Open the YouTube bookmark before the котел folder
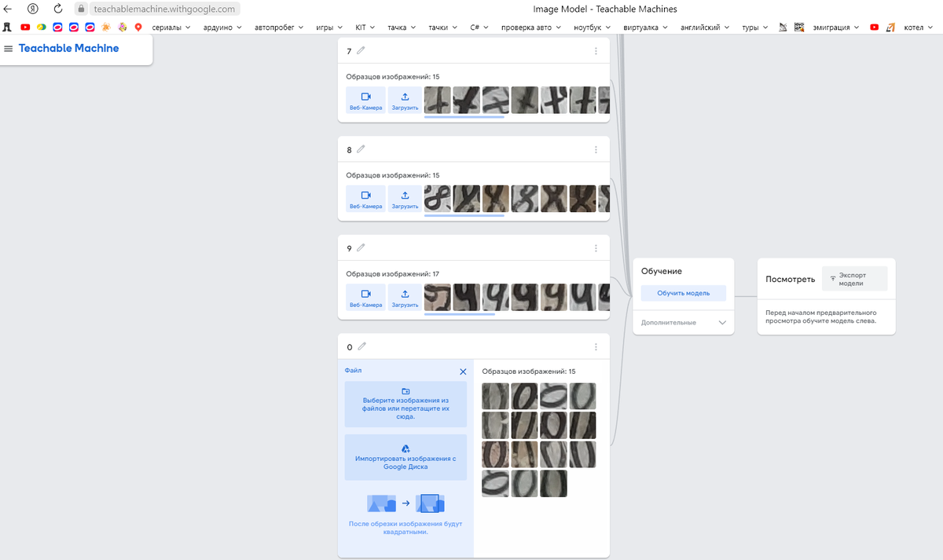This screenshot has height=560, width=943. point(875,27)
